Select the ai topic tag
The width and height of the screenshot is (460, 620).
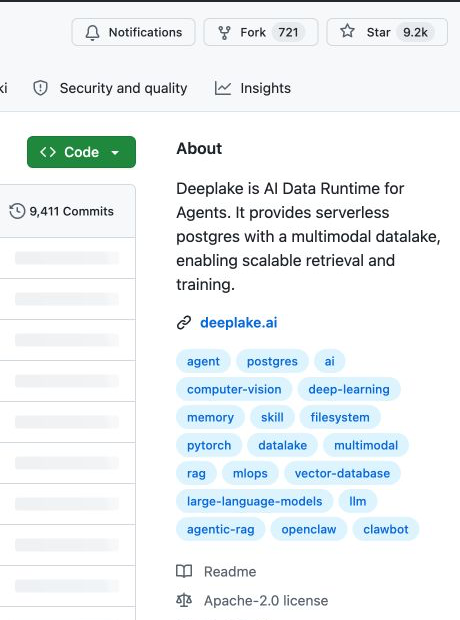point(329,361)
